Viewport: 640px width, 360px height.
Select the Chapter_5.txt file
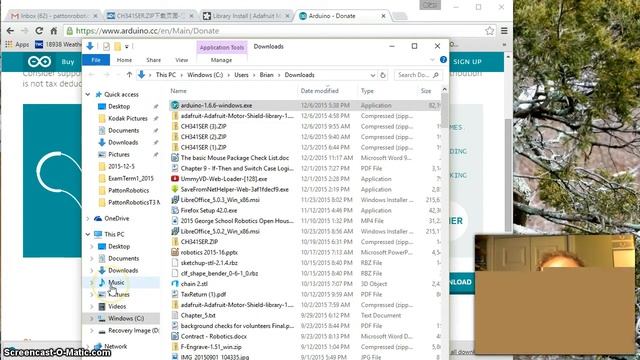coord(198,316)
